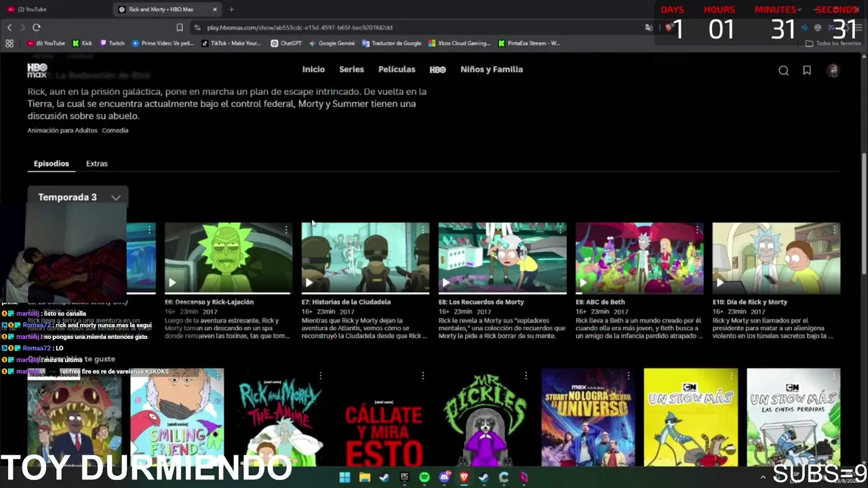
Task: Open Series in HBO Max navigation
Action: [351, 69]
